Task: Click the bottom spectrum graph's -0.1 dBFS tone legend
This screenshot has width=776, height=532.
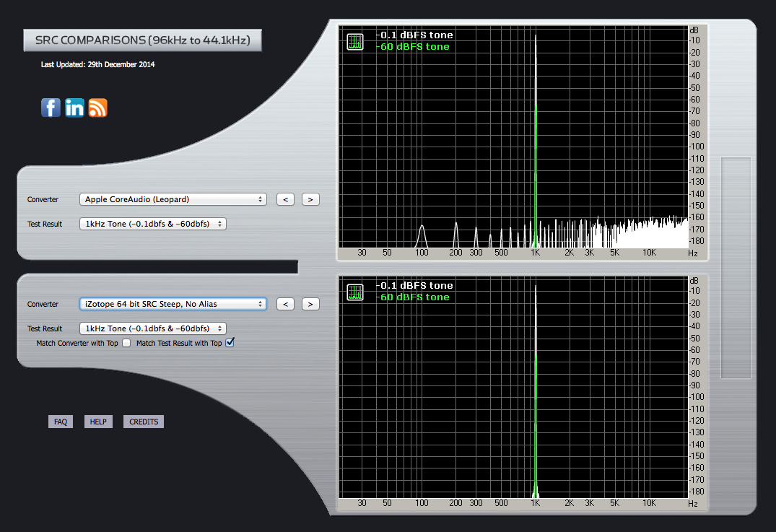Action: [415, 286]
